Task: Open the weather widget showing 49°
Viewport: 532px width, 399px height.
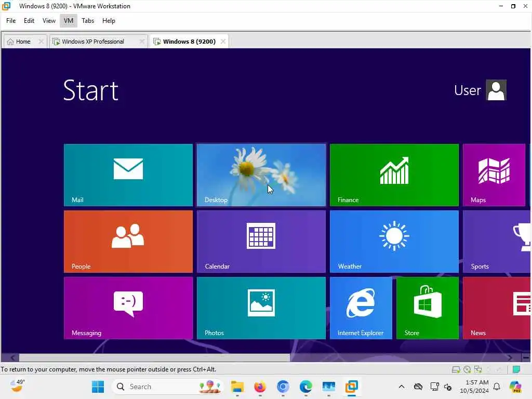Action: click(x=17, y=386)
